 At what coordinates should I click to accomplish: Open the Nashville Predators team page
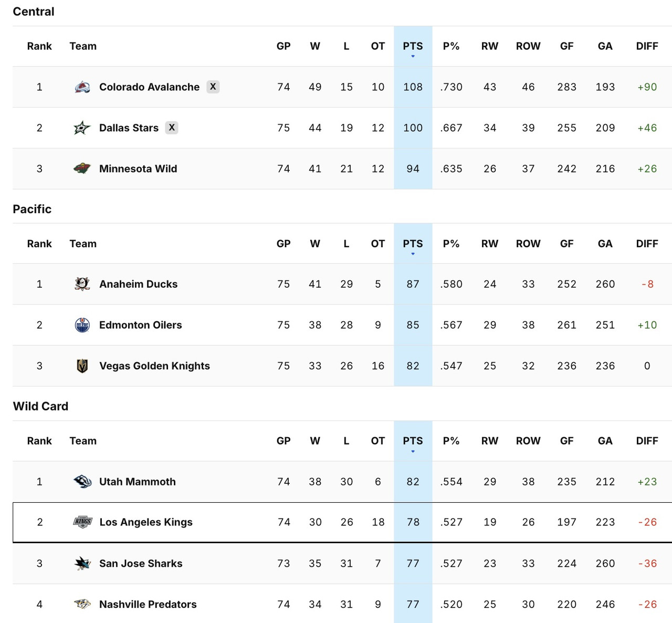point(148,604)
